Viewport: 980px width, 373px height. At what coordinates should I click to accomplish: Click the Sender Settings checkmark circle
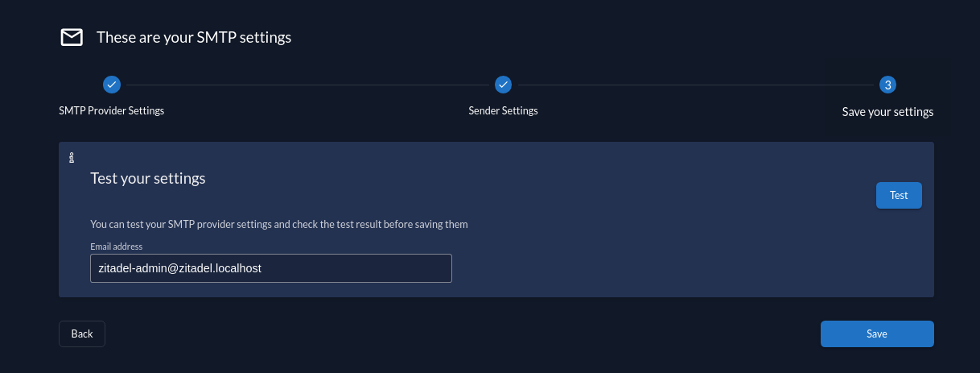tap(503, 85)
